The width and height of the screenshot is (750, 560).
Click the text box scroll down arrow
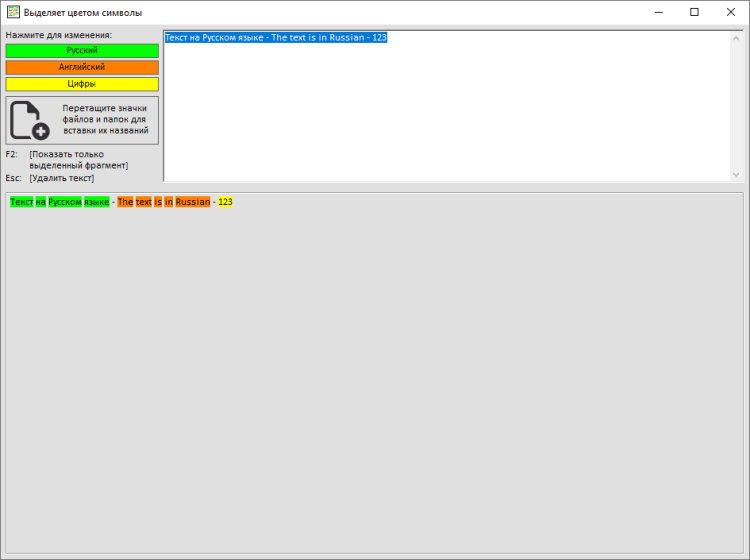point(737,174)
